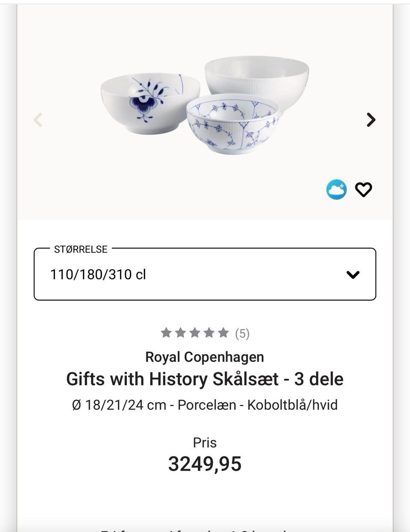Click the blue cloud plus icon

pos(337,190)
